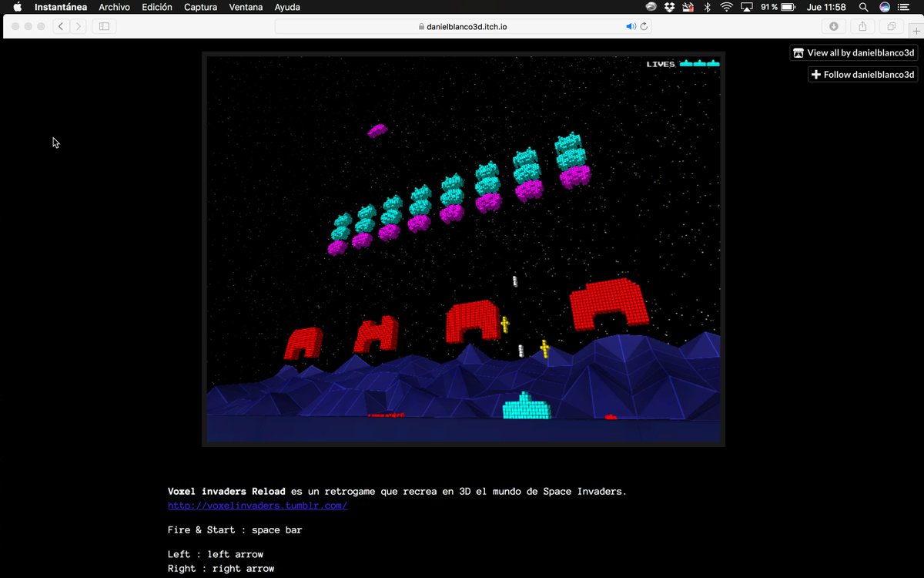Show all tabs overview
The height and width of the screenshot is (578, 924).
pyautogui.click(x=892, y=26)
